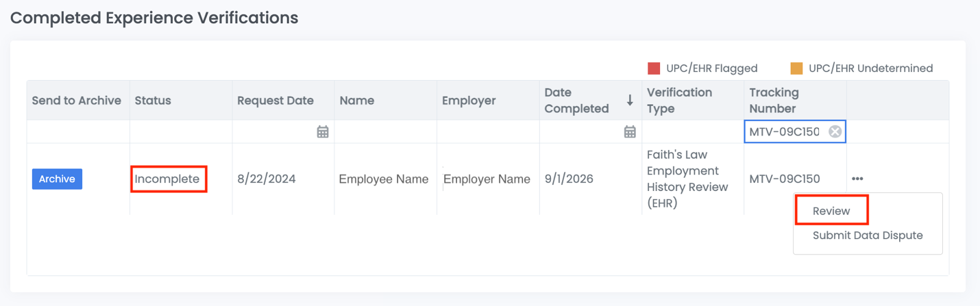Sort by the Employer column header

tap(469, 101)
